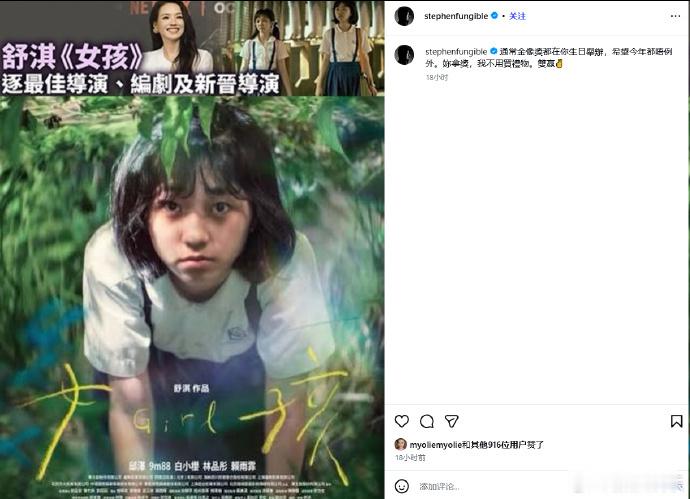Click the add comment input field
690x499 pixels.
(541, 486)
